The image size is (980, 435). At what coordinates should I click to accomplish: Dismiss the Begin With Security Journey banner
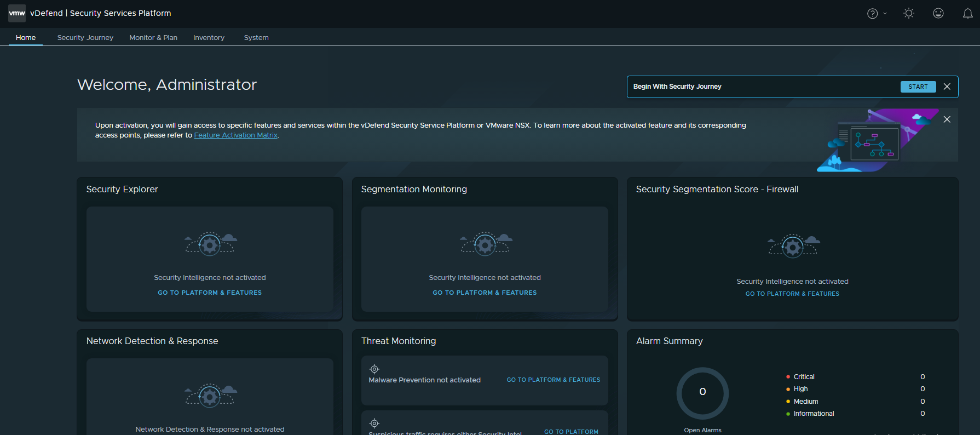pos(947,87)
